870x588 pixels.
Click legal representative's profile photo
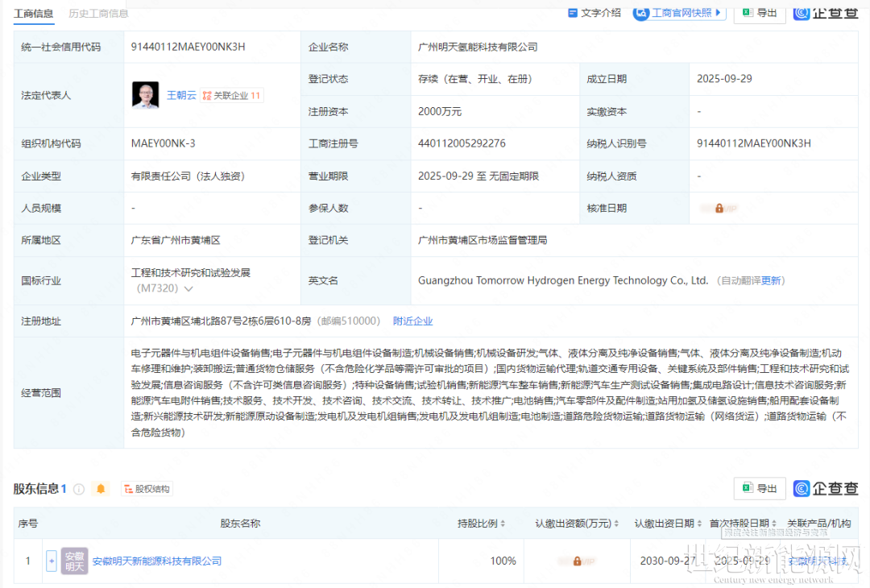tap(146, 95)
